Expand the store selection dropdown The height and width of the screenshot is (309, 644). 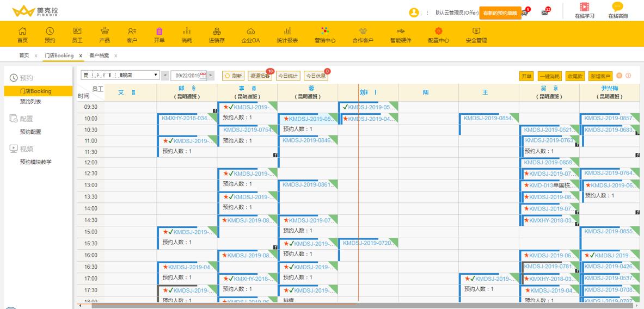point(156,75)
